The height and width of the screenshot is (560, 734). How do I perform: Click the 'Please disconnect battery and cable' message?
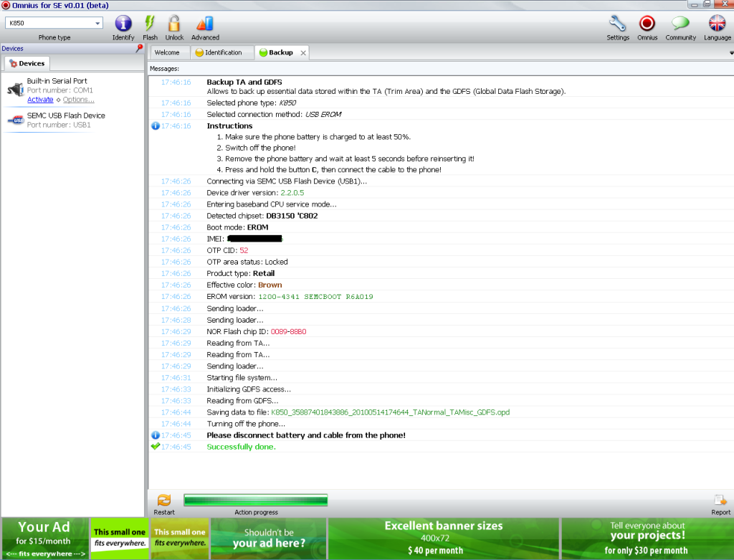(x=306, y=435)
